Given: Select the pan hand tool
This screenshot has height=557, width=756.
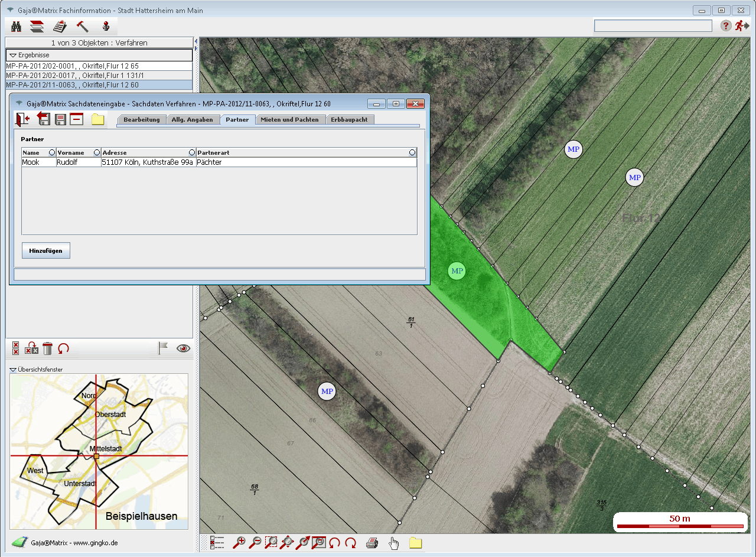Looking at the screenshot, I should click(393, 543).
